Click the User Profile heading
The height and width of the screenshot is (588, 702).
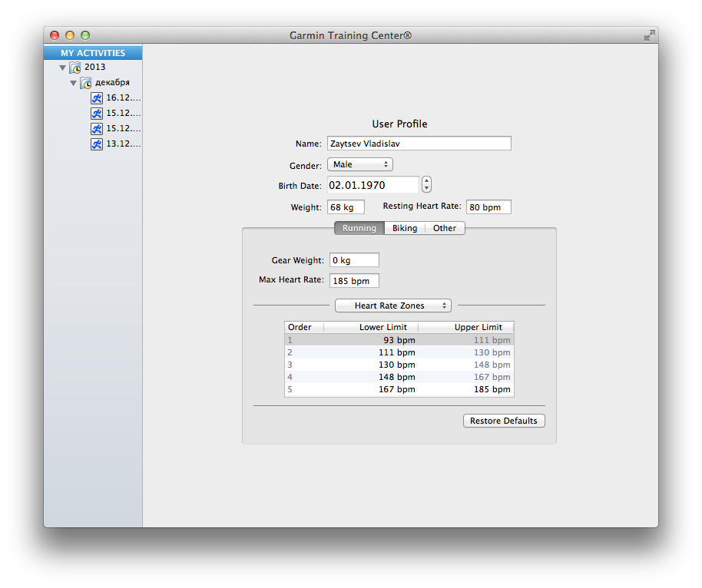399,124
